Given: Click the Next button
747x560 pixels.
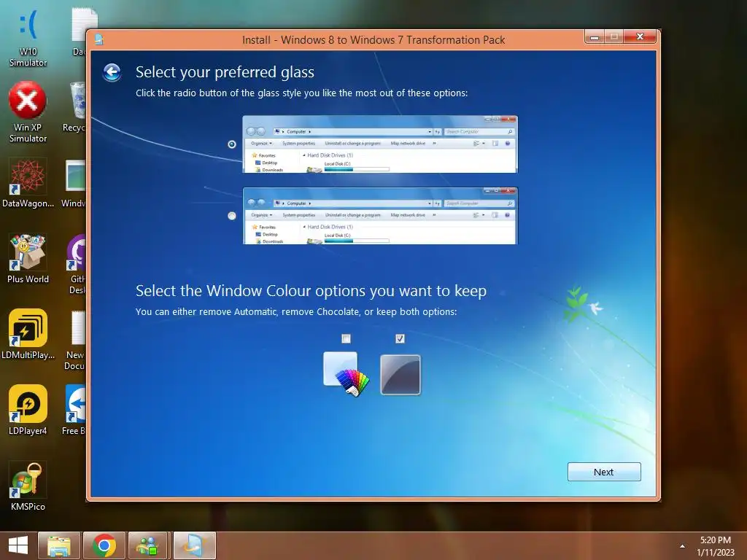Looking at the screenshot, I should (604, 472).
